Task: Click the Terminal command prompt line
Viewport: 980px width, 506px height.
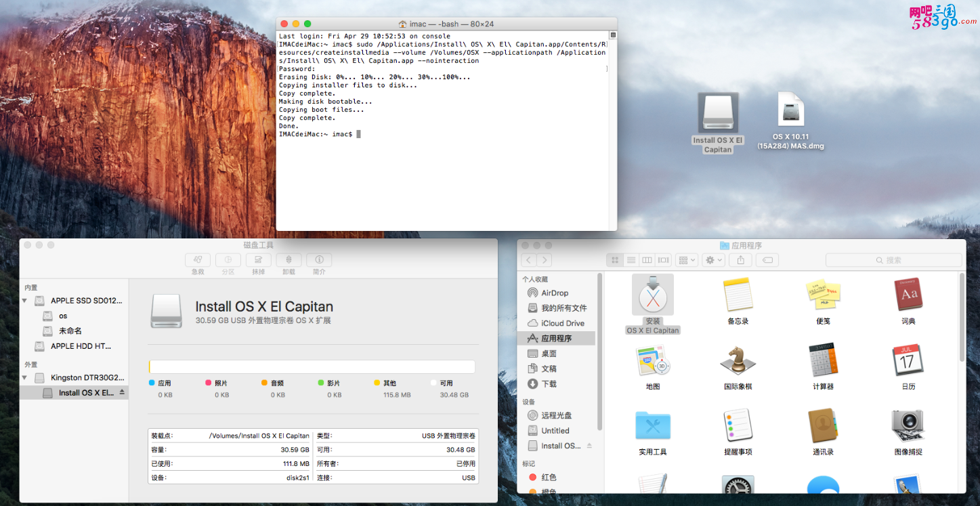Action: 320,134
